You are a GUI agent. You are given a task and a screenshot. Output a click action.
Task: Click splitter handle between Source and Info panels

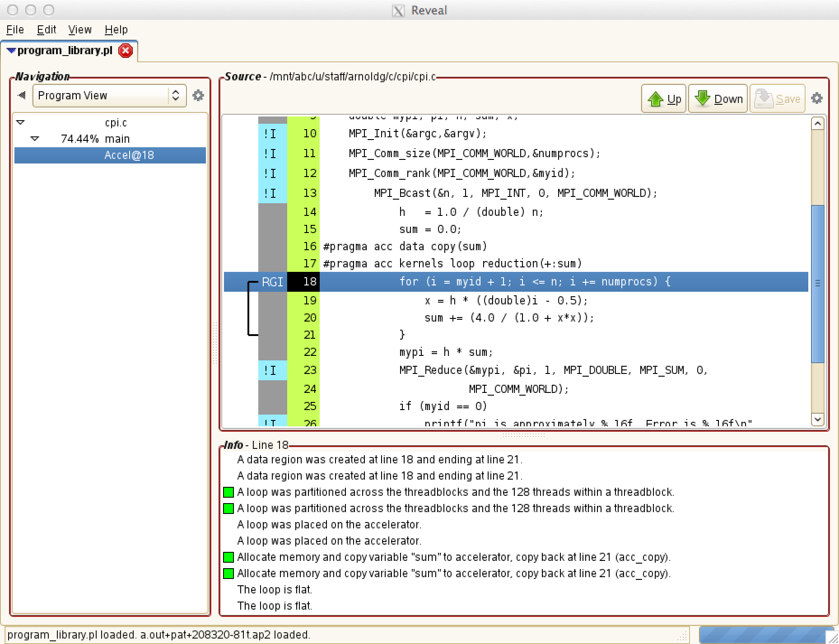(524, 436)
